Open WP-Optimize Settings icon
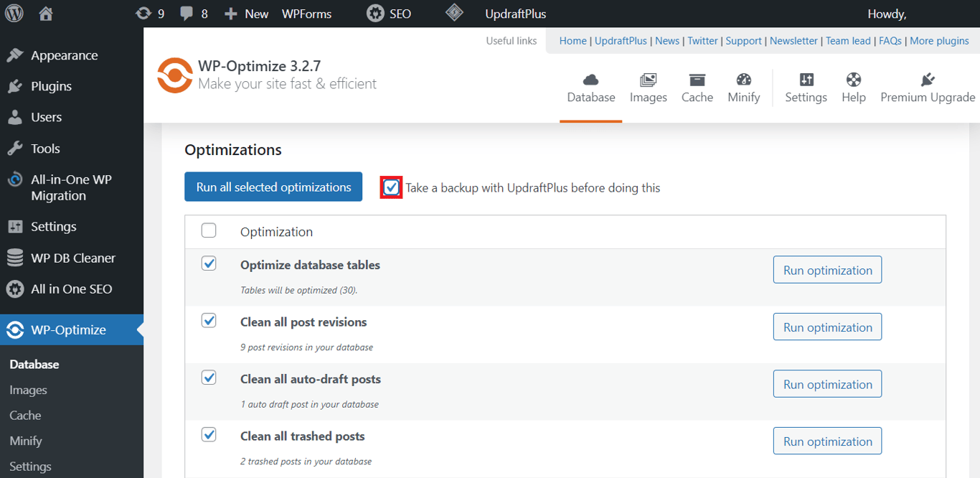980x478 pixels. [x=806, y=80]
